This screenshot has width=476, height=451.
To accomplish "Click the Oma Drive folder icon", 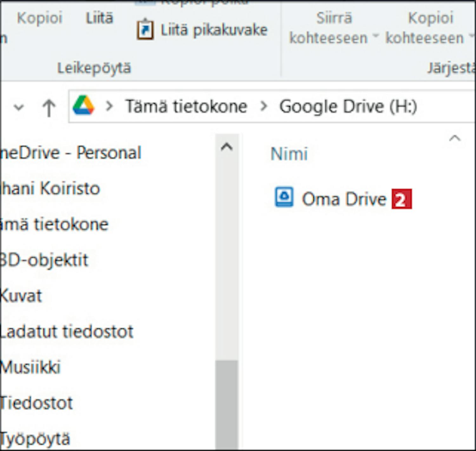I will click(x=284, y=197).
